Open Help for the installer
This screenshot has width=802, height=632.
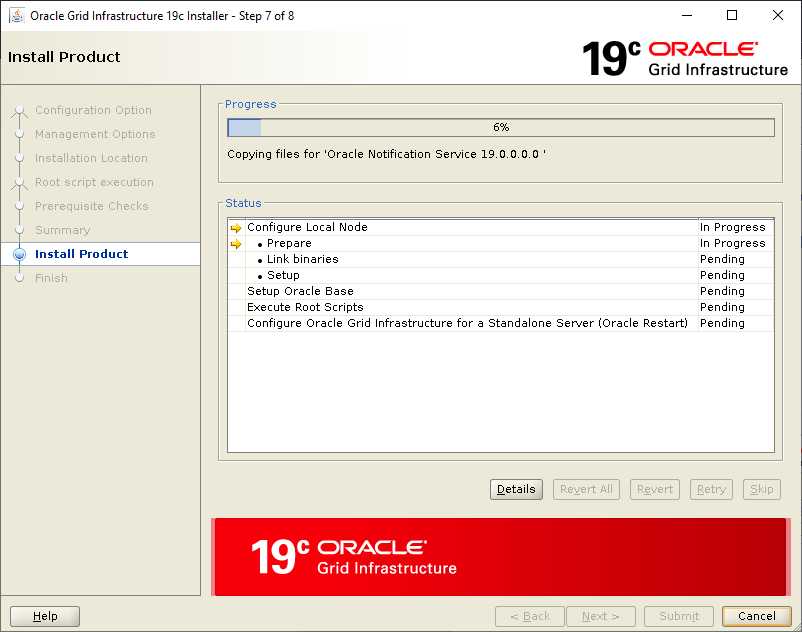pos(45,616)
